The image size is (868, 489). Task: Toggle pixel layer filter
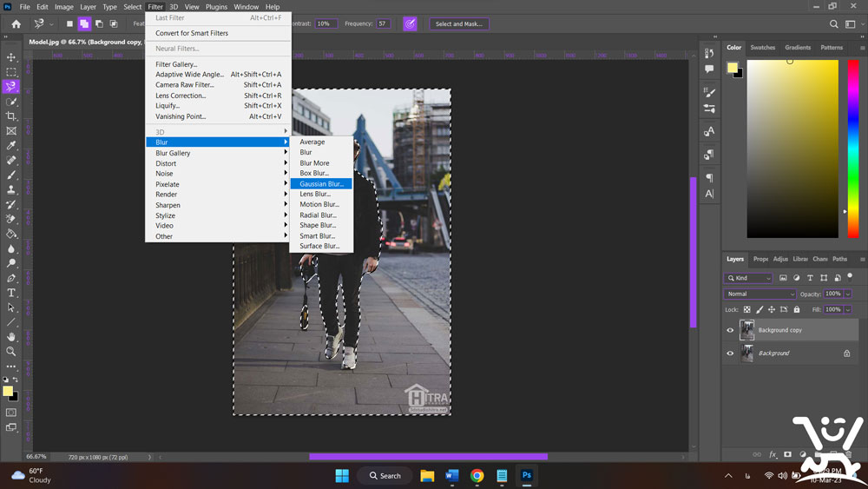[783, 278]
